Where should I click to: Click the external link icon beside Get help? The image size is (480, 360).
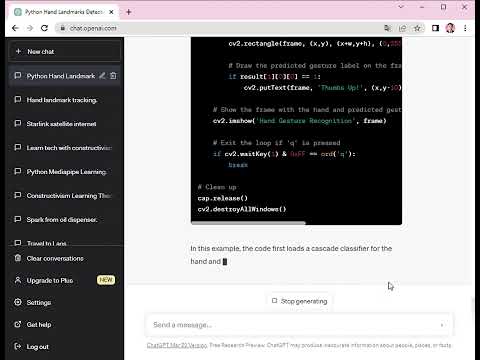tap(18, 324)
